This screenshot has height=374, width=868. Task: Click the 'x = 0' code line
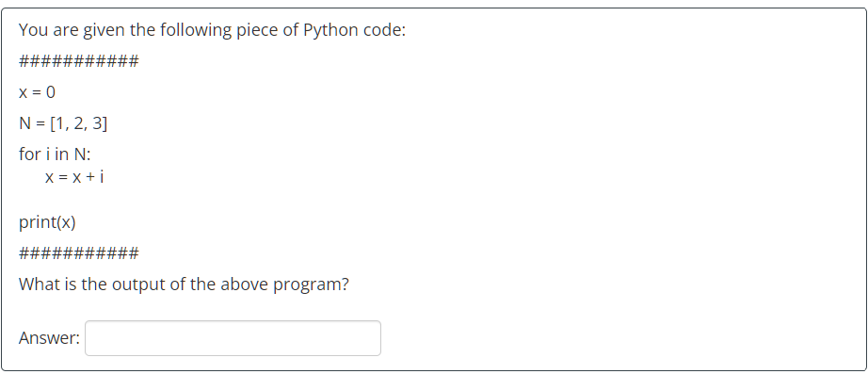pos(37,92)
